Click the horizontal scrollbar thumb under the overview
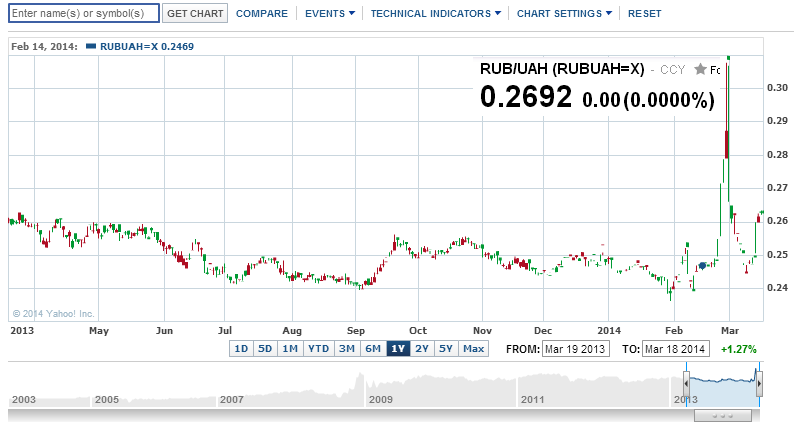The image size is (794, 424). [723, 415]
